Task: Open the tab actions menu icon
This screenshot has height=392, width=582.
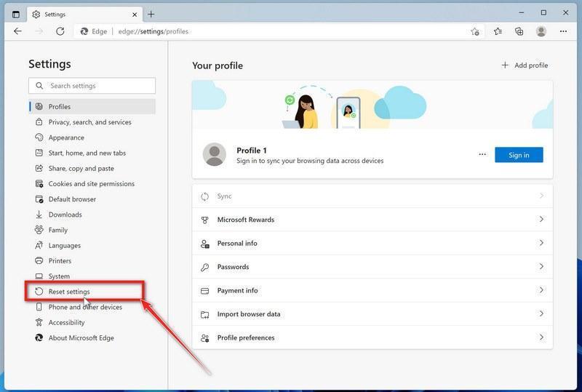Action: pyautogui.click(x=15, y=14)
